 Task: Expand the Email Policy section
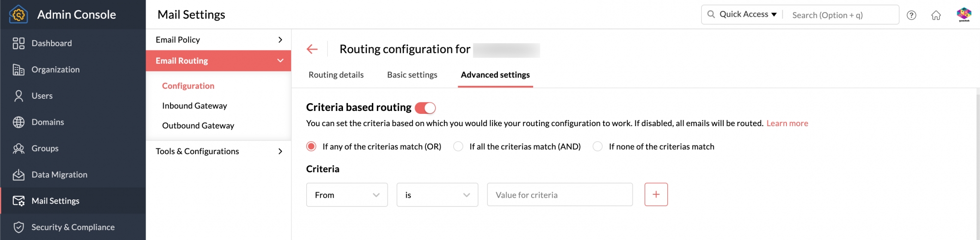(x=218, y=40)
